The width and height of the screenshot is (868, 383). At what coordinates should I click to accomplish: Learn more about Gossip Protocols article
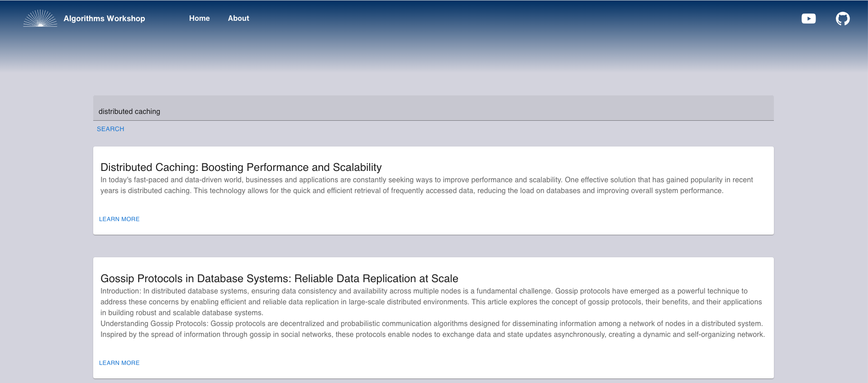(x=119, y=363)
